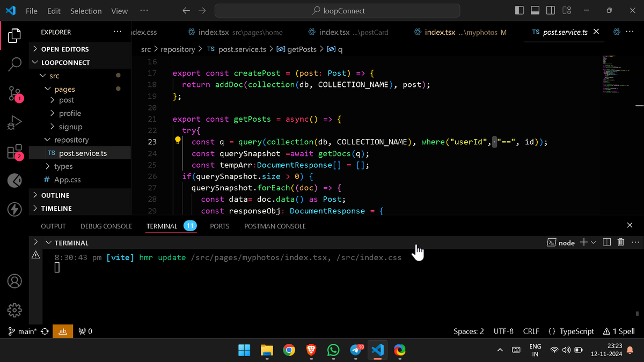
Task: Close the bottom panel
Action: (x=630, y=226)
